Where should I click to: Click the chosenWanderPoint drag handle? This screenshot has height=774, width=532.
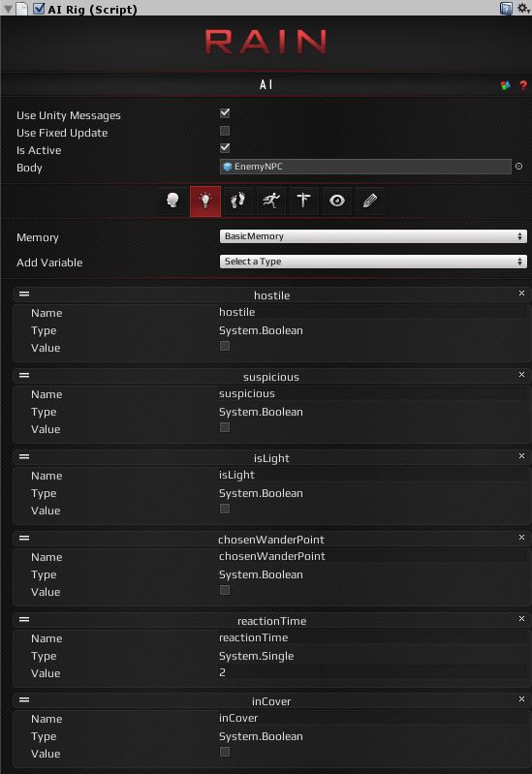(24, 538)
